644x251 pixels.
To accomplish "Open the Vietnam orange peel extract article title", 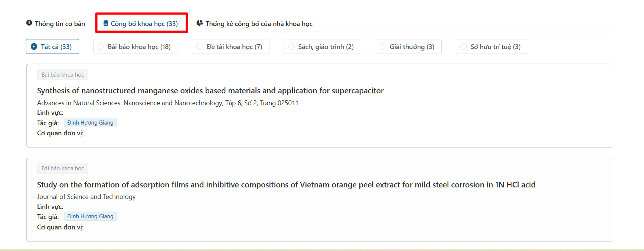I will pyautogui.click(x=286, y=185).
